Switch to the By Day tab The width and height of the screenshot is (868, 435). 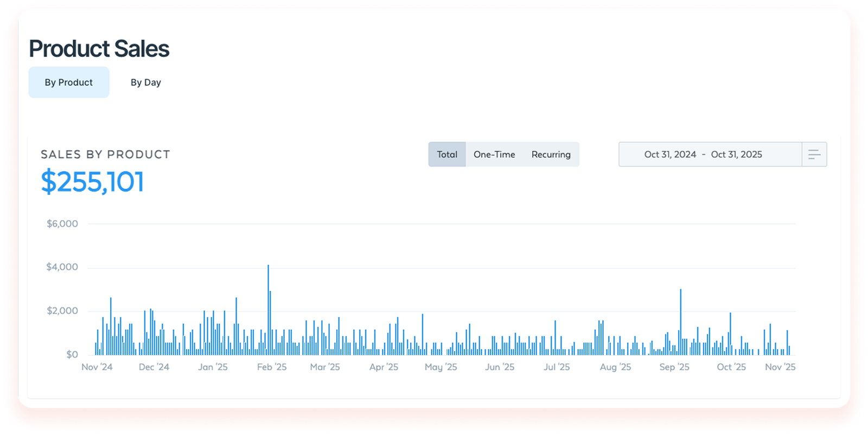(145, 82)
